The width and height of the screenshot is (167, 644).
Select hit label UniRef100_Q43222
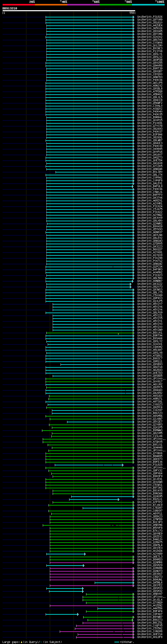tap(150, 284)
